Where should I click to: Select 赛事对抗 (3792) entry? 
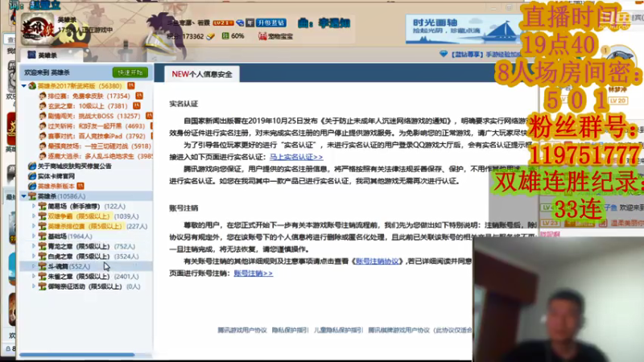coord(97,136)
